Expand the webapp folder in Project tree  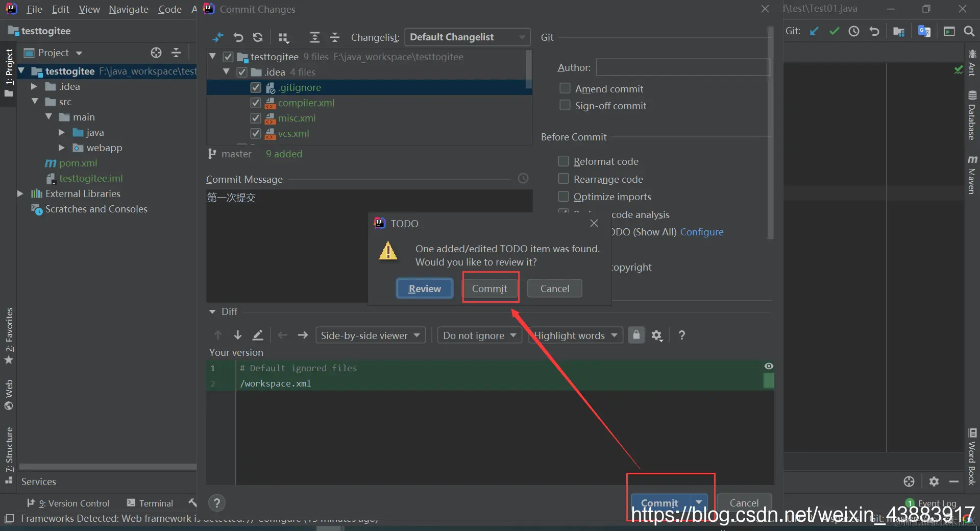tap(61, 148)
